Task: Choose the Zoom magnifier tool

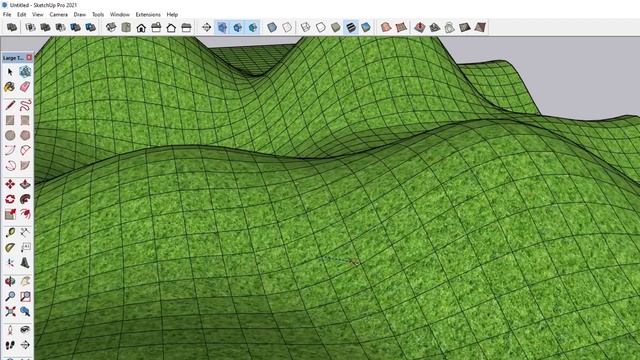Action: click(x=10, y=296)
